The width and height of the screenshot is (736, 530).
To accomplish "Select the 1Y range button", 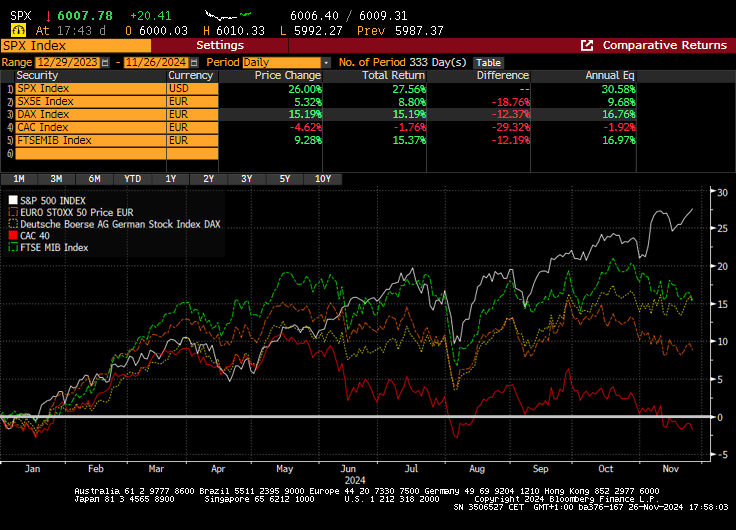I will 170,179.
